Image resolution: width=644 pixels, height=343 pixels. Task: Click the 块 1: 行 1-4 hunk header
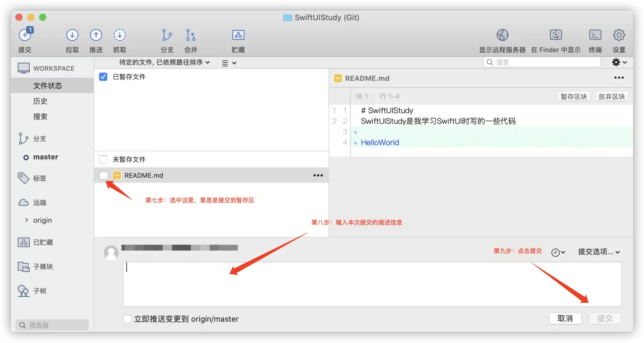378,96
